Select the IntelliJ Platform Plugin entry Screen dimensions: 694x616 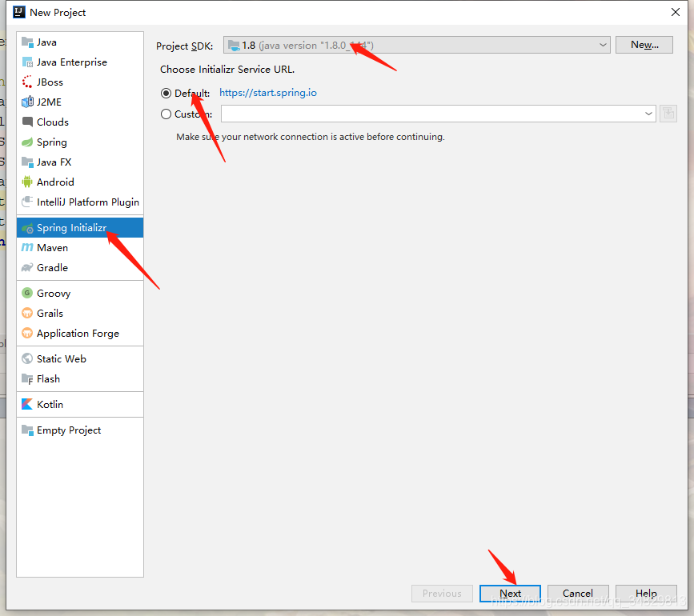pyautogui.click(x=80, y=202)
